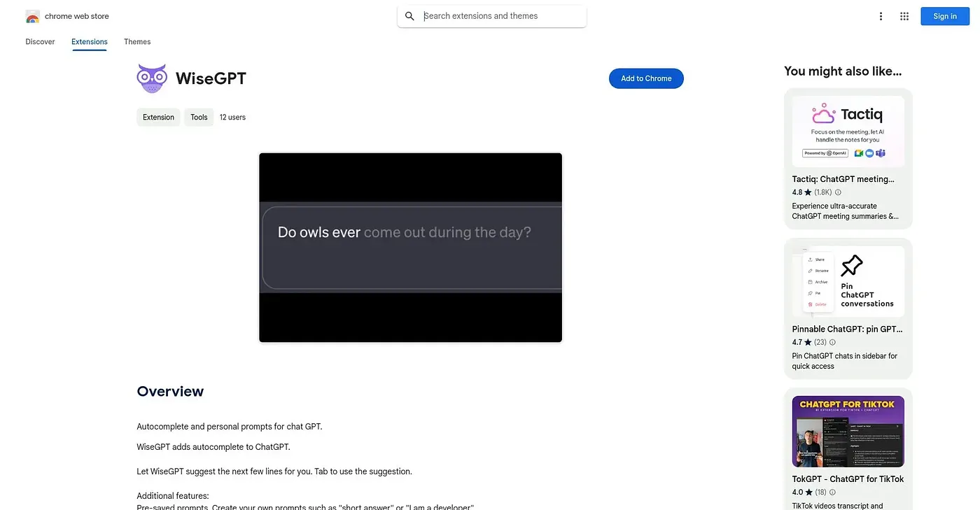Open the WiseGPT autocomplete preview screenshot
The height and width of the screenshot is (510, 980).
pos(410,248)
